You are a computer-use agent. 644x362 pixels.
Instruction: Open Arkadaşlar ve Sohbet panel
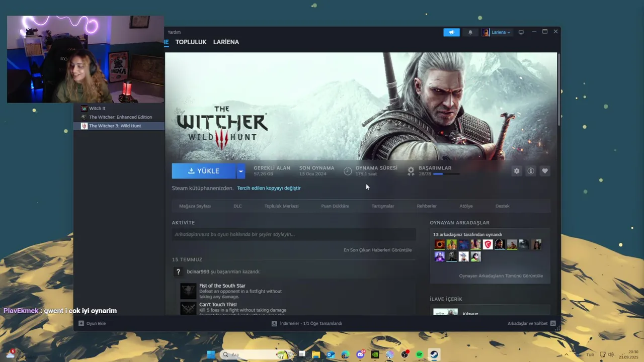(x=532, y=323)
